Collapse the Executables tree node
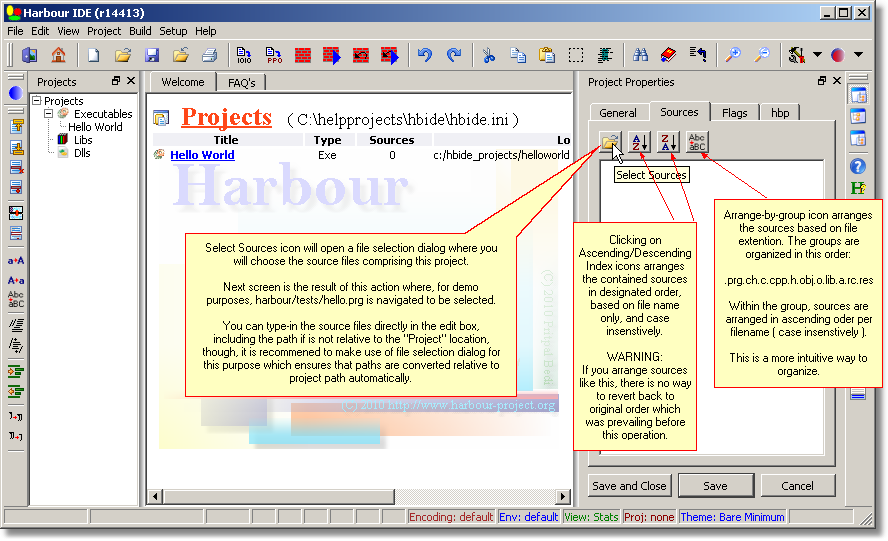 coord(48,114)
